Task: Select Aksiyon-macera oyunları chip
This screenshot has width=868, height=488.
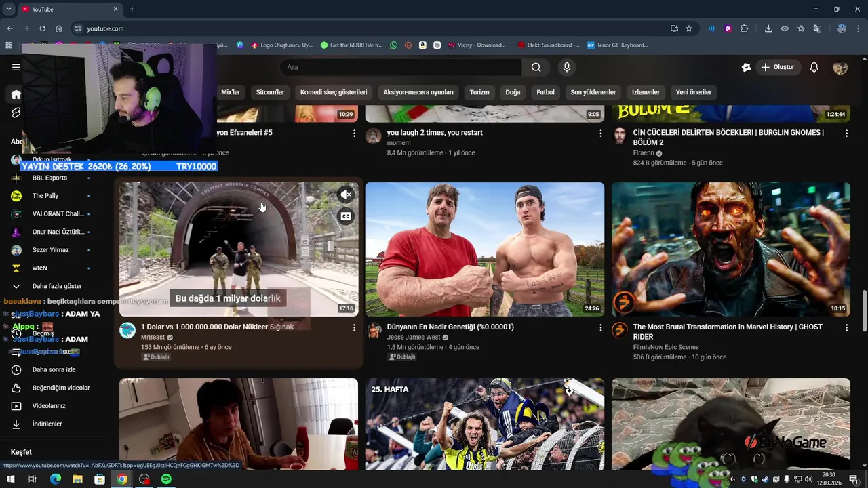Action: pos(418,92)
